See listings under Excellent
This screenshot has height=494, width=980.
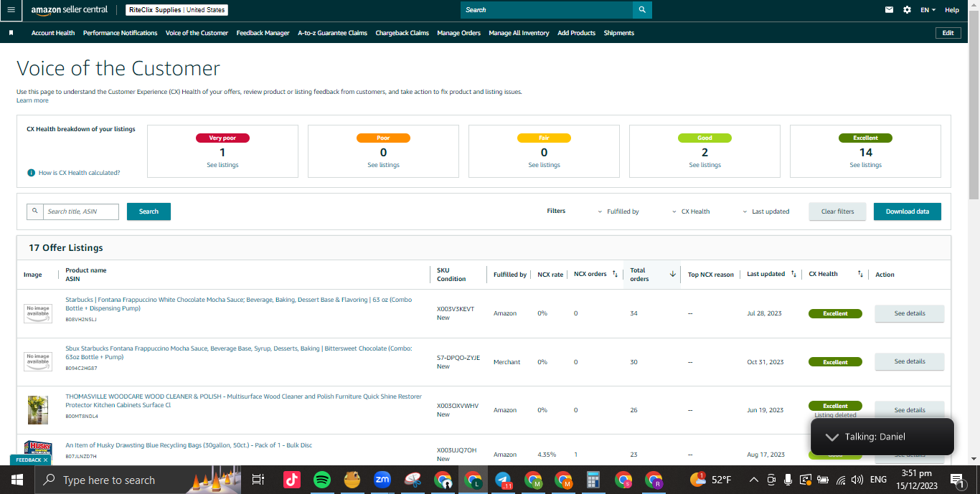click(x=865, y=165)
